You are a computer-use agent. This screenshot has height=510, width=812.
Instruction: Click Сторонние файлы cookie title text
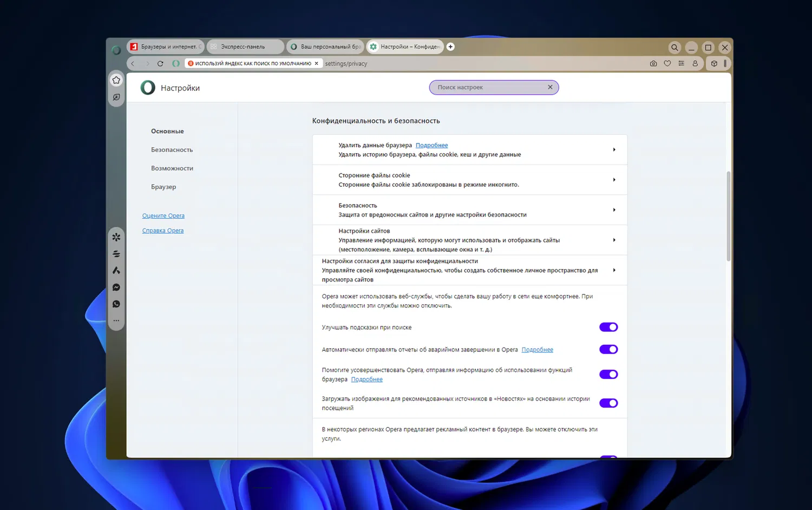[375, 175]
